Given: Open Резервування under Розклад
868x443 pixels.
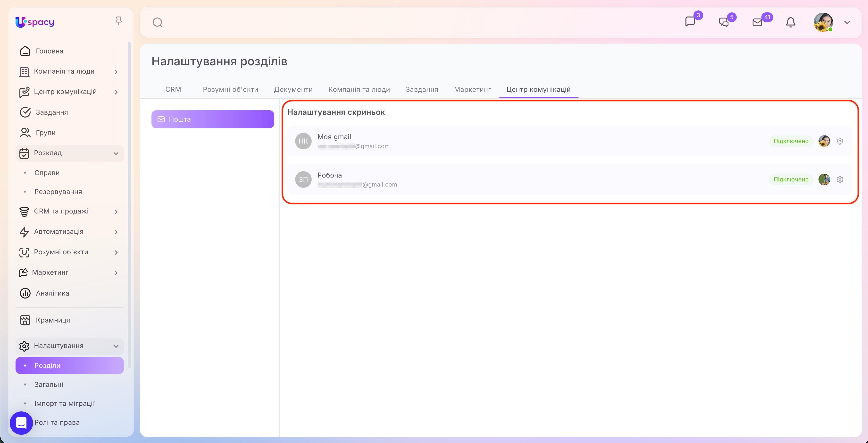Looking at the screenshot, I should [58, 191].
